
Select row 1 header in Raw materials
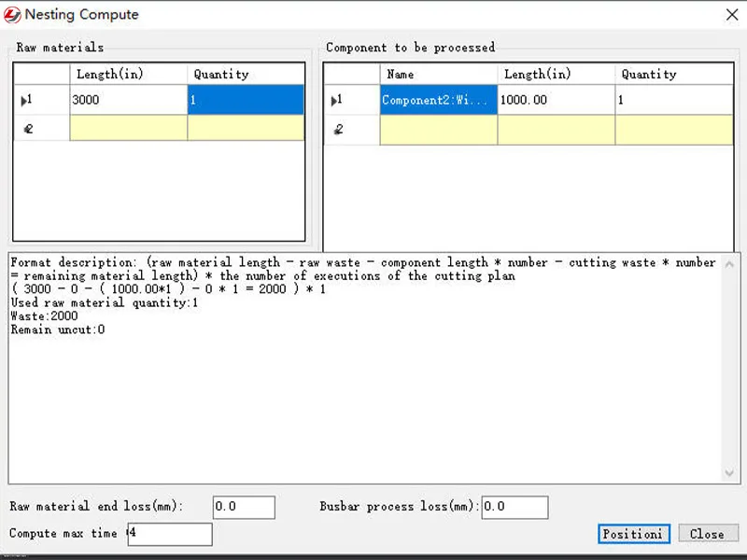pyautogui.click(x=42, y=100)
